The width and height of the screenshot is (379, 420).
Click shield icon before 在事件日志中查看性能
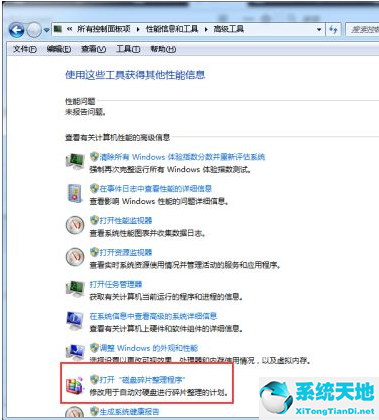click(x=94, y=188)
